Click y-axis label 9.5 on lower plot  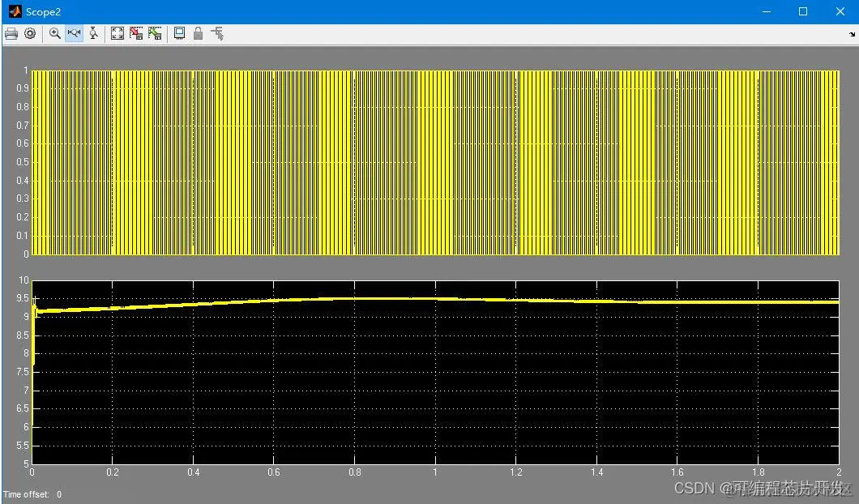(23, 298)
